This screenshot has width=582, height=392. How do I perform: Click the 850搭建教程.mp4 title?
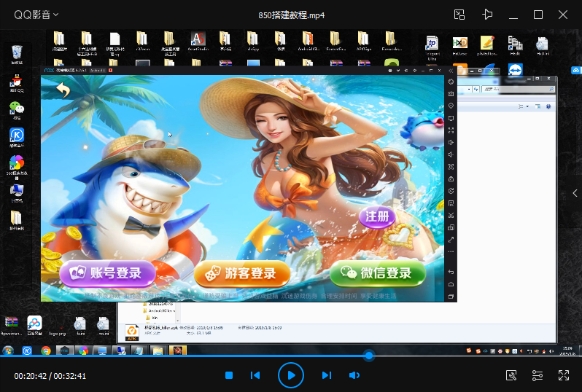[292, 15]
